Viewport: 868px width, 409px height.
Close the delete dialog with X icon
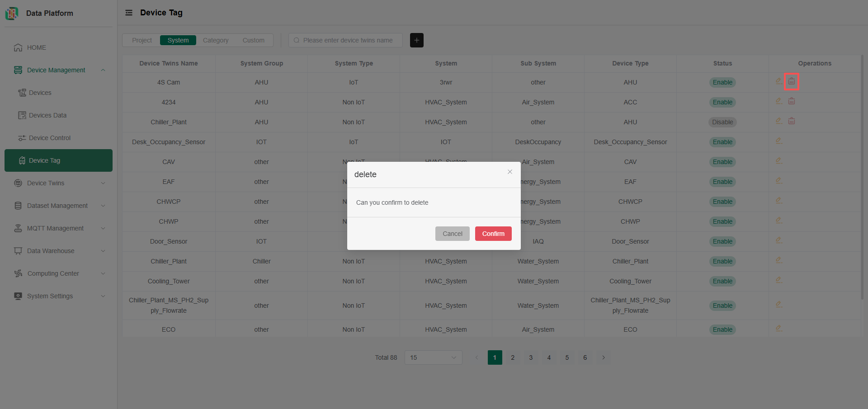click(x=509, y=172)
